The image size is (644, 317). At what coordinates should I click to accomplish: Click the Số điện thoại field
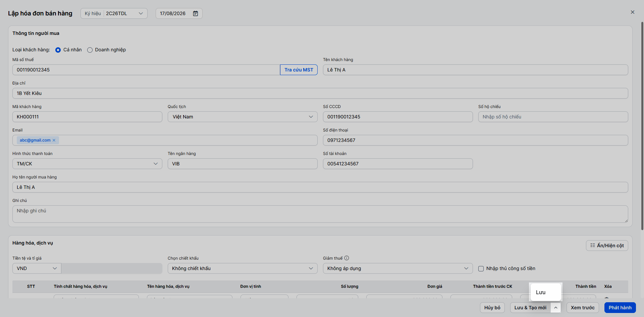pos(475,140)
